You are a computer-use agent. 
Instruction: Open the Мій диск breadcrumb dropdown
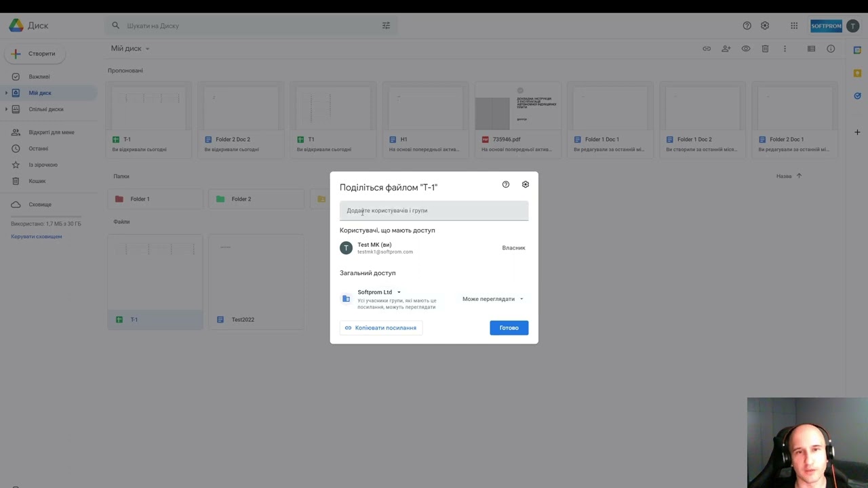(x=130, y=49)
